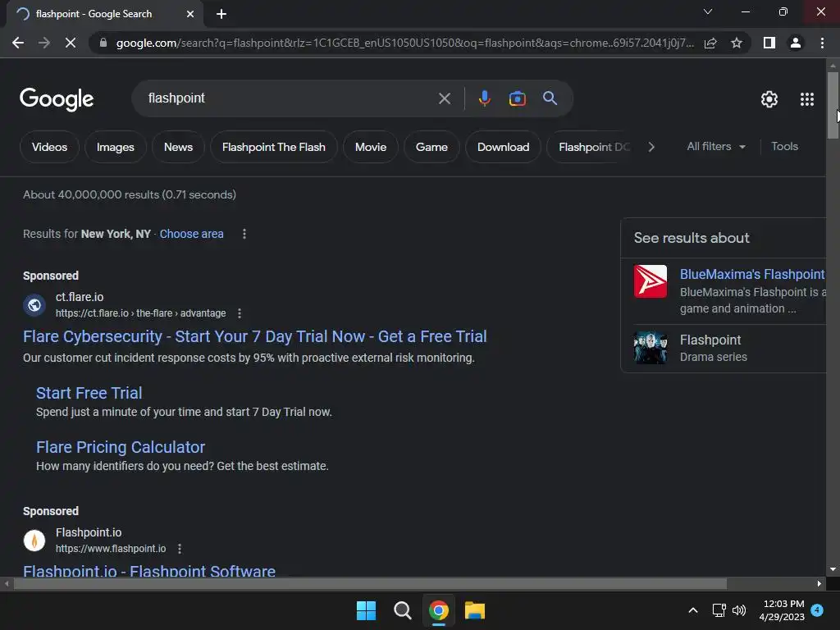The width and height of the screenshot is (840, 630).
Task: Click the scroll right arrow
Action: pyautogui.click(x=819, y=584)
